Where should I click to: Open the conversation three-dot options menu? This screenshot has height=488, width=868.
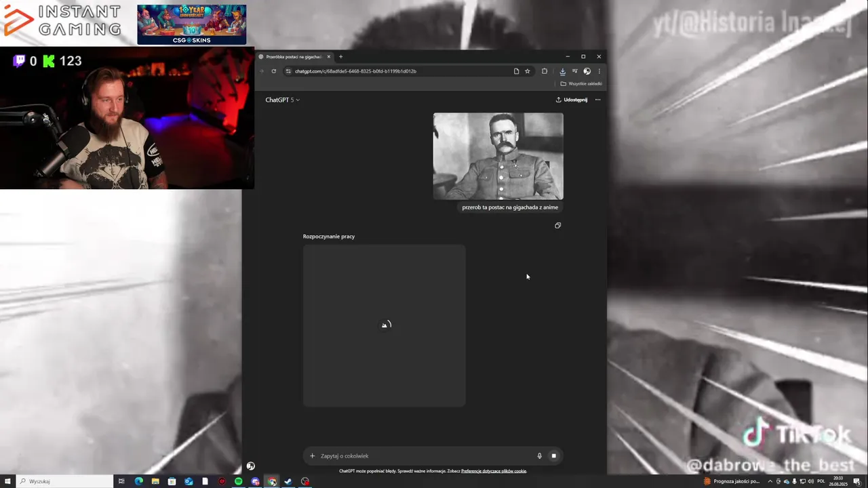tap(597, 100)
